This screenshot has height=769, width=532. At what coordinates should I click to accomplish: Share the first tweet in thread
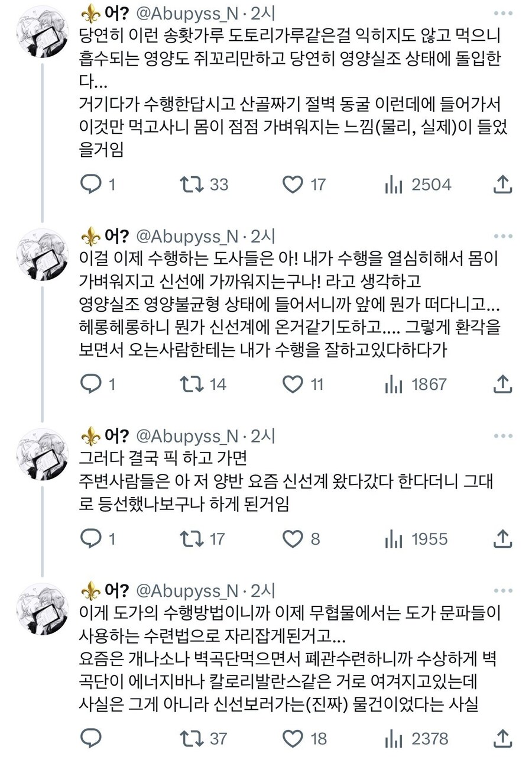pyautogui.click(x=502, y=185)
